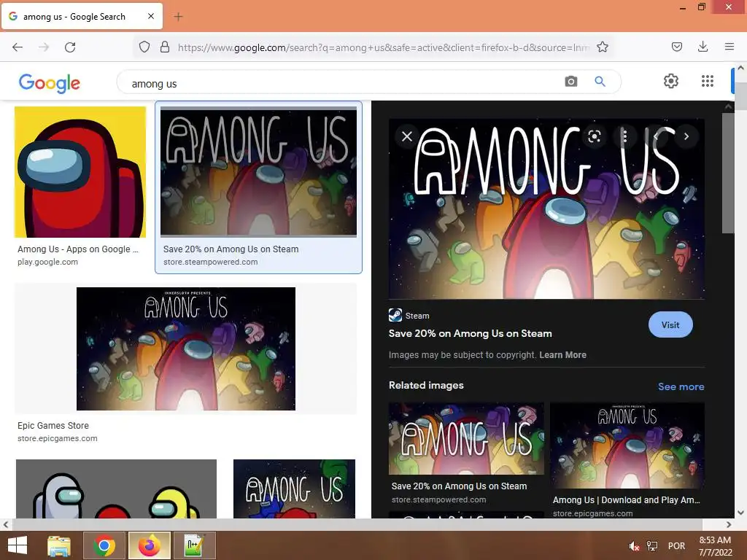Click the blue search magnifier button
The height and width of the screenshot is (560, 747).
[x=600, y=82]
